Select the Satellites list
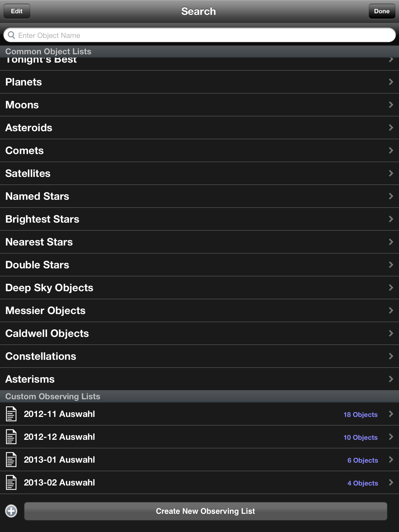 pyautogui.click(x=28, y=174)
